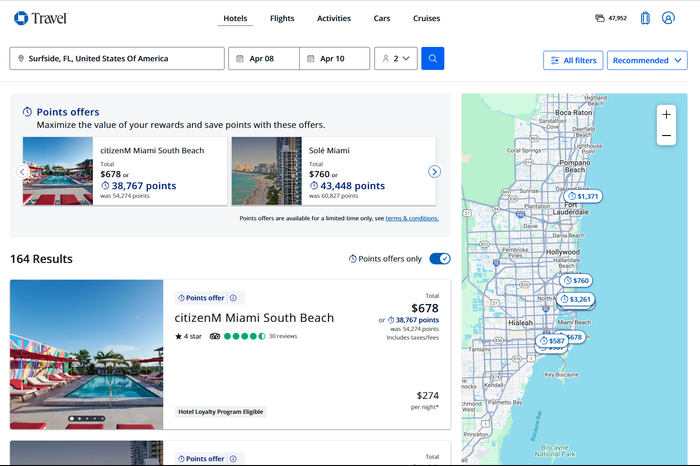Show previous points offers with left arrow

[22, 171]
